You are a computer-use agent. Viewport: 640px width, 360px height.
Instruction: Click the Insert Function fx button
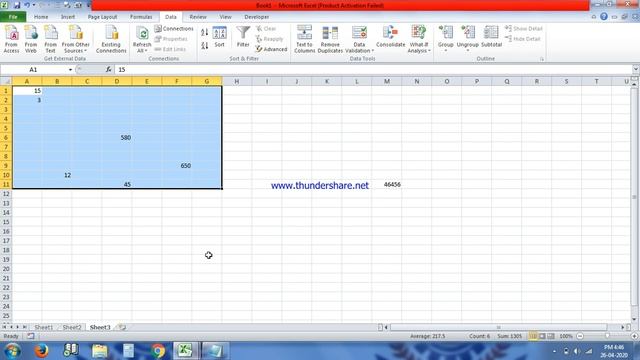(108, 70)
